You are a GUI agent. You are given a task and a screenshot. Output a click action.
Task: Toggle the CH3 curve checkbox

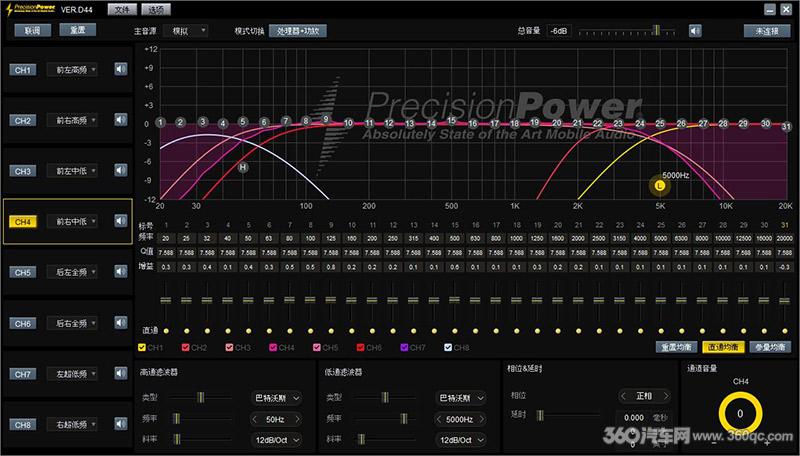[x=229, y=347]
